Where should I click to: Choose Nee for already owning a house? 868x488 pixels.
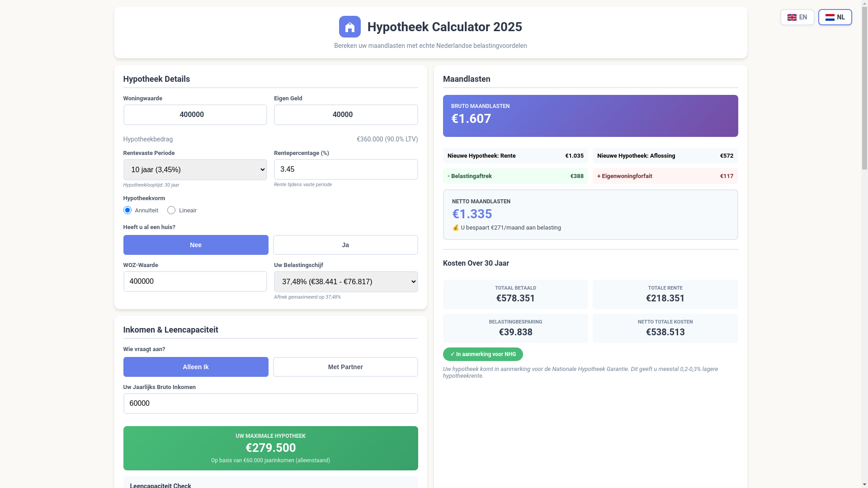[x=196, y=245]
